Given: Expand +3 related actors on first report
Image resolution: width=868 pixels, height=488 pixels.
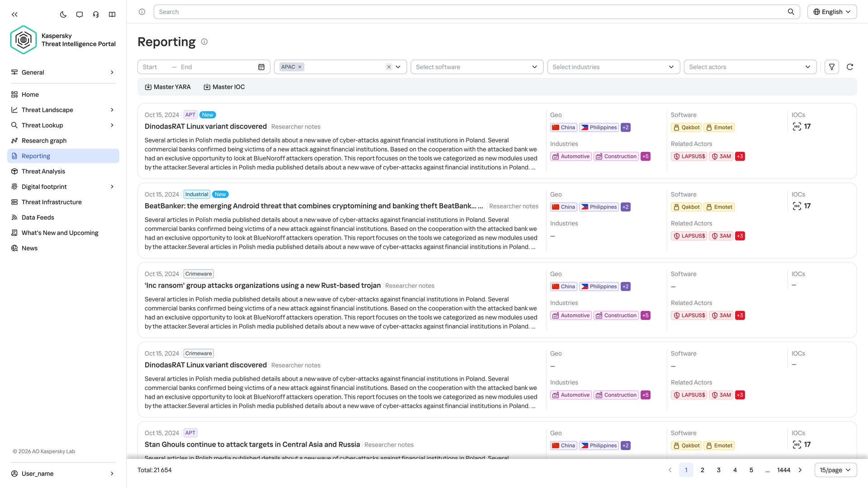Looking at the screenshot, I should (x=740, y=156).
